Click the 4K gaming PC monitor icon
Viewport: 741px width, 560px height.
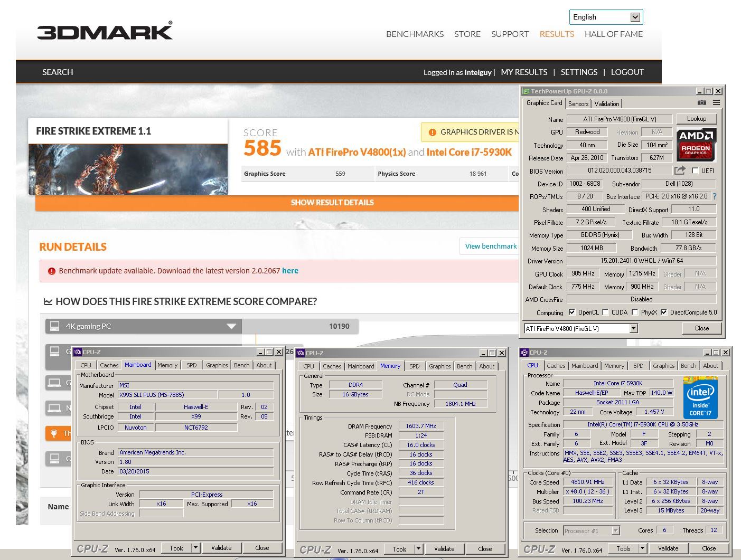pyautogui.click(x=54, y=326)
